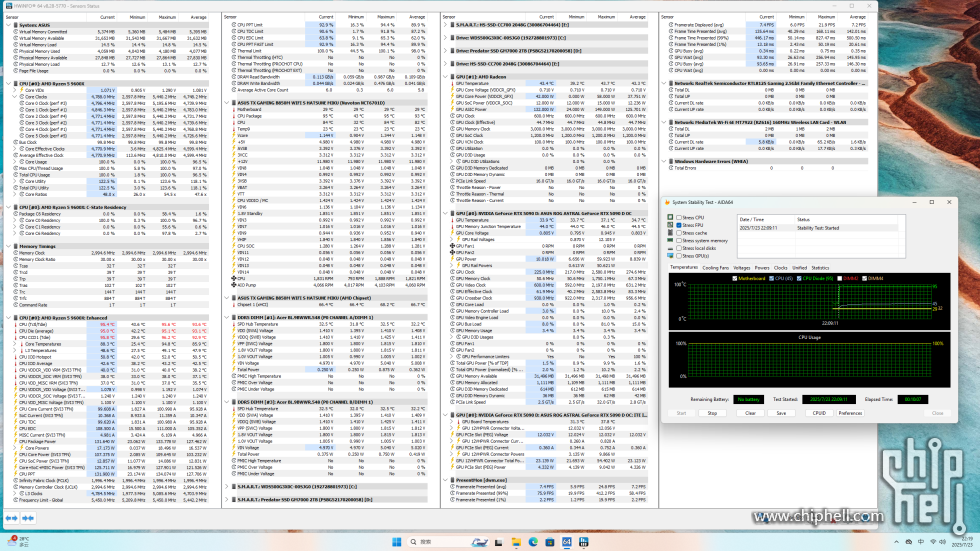Tick the Stress GPU(s) checkbox
The height and width of the screenshot is (551, 980).
679,256
